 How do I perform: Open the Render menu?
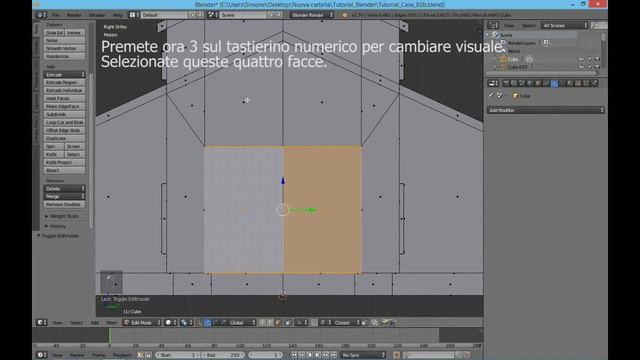74,15
